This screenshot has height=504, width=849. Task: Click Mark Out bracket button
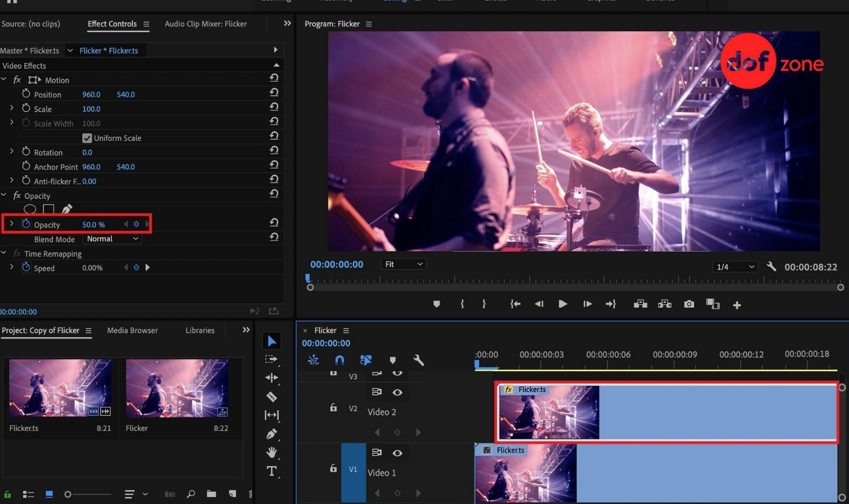(x=484, y=304)
